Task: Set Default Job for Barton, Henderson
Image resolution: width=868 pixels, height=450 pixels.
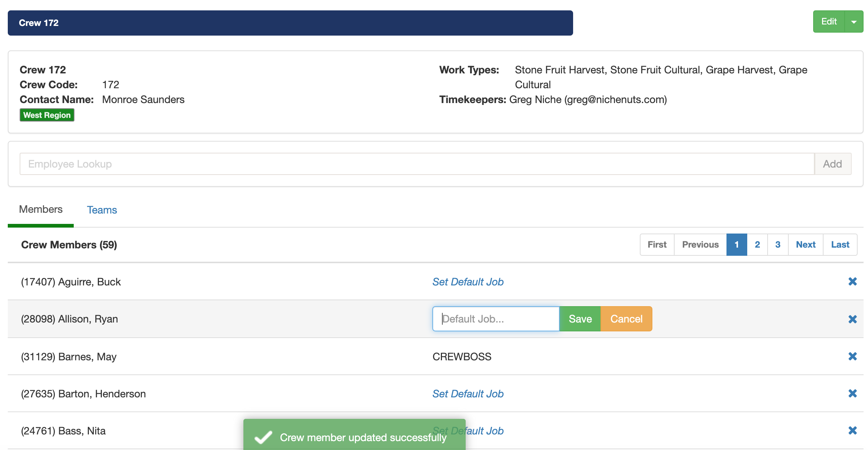Action: tap(468, 394)
